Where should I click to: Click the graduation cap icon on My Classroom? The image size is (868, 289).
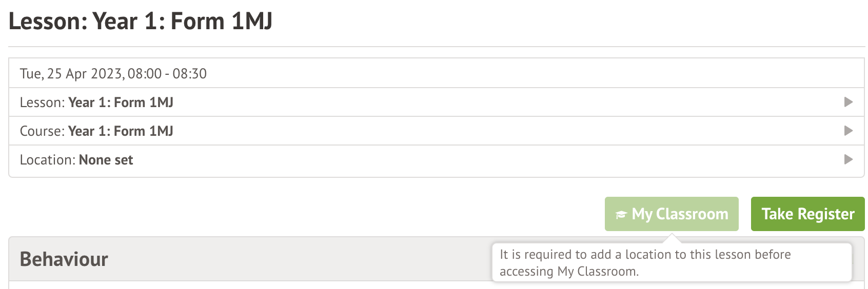pos(621,214)
